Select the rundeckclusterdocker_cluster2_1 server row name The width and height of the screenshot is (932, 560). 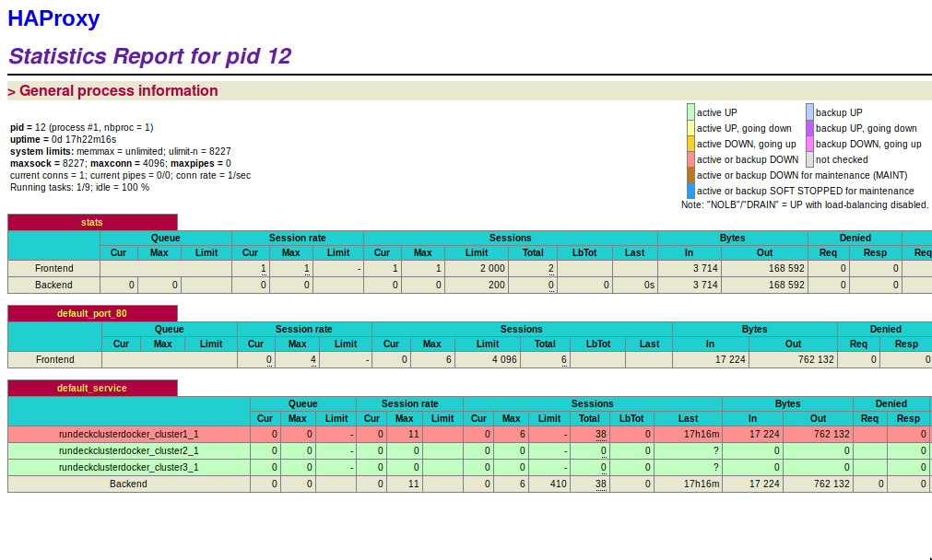coord(129,450)
